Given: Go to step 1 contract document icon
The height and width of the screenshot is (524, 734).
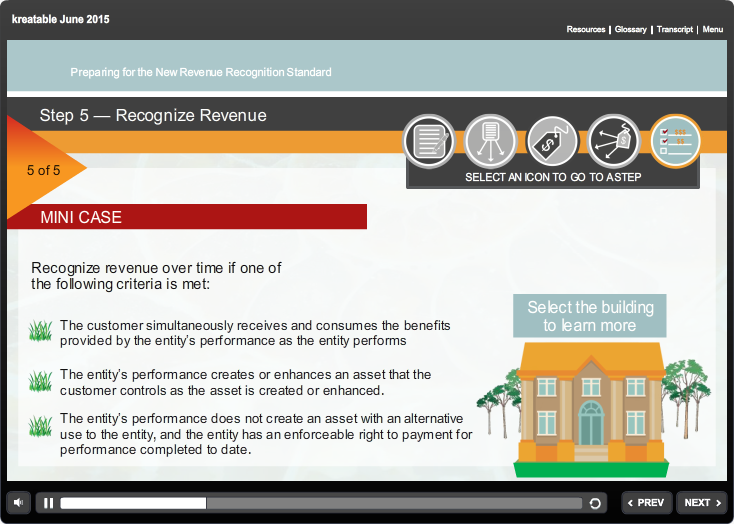Looking at the screenshot, I should (429, 141).
